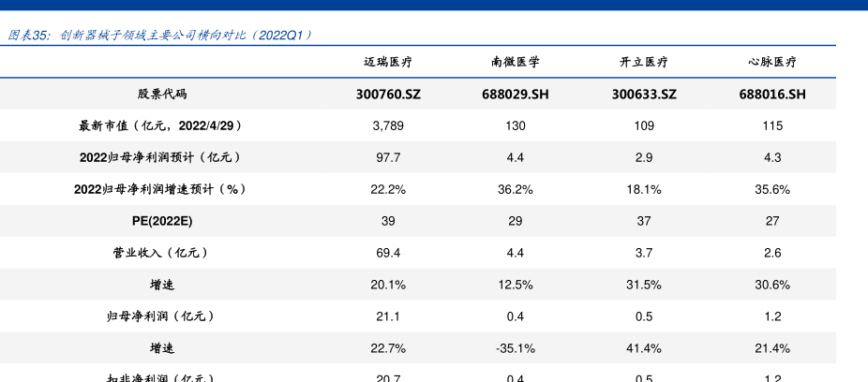This screenshot has width=868, height=382.
Task: Select the 股票代码 row label
Action: [x=162, y=95]
